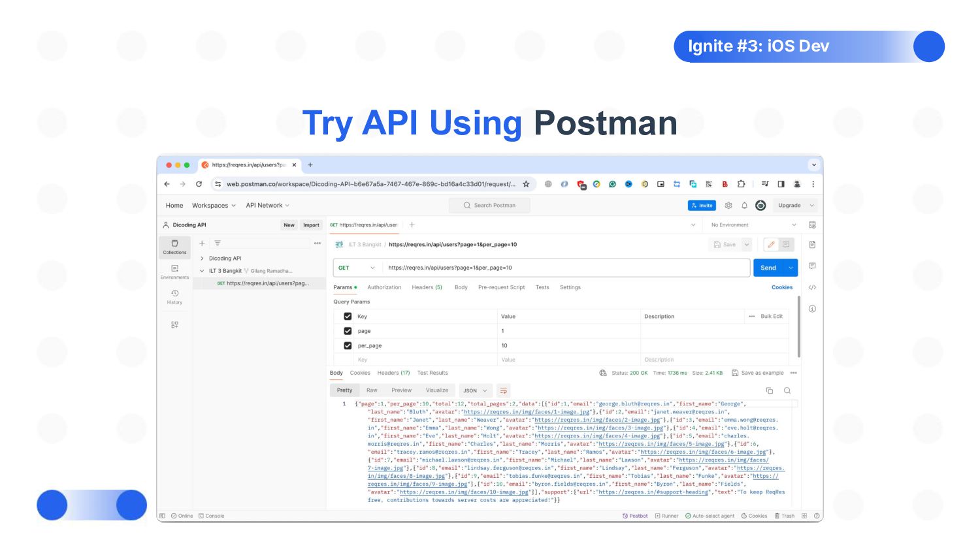The height and width of the screenshot is (551, 980).
Task: Uncheck the per_page query param
Action: click(348, 345)
